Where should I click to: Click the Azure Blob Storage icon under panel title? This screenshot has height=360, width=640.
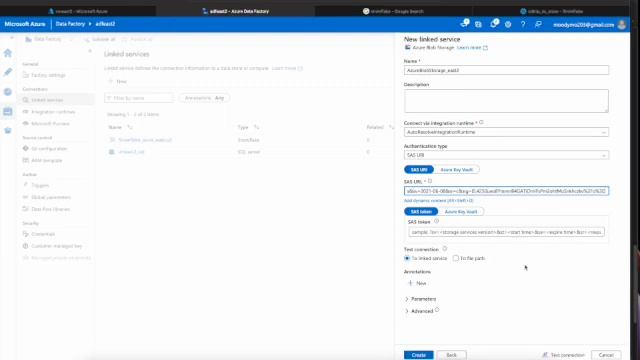[x=407, y=48]
